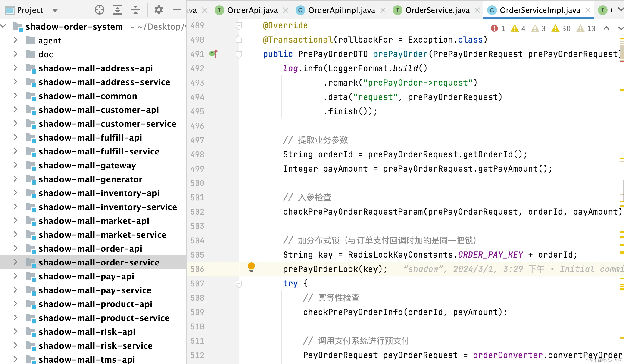Image resolution: width=624 pixels, height=364 pixels.
Task: Click the @Transactional annotation
Action: [x=298, y=40]
